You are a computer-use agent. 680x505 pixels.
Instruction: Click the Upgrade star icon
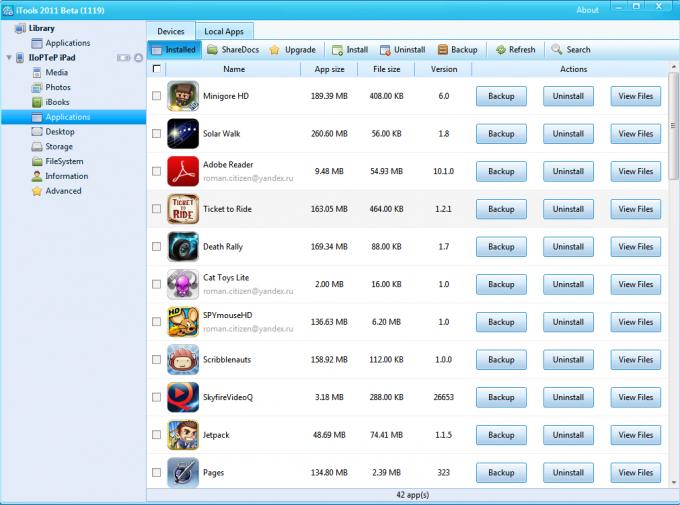[274, 50]
